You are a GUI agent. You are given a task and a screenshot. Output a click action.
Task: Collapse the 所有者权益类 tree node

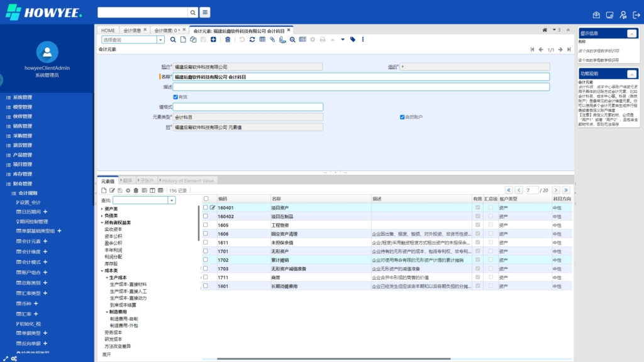tap(103, 222)
